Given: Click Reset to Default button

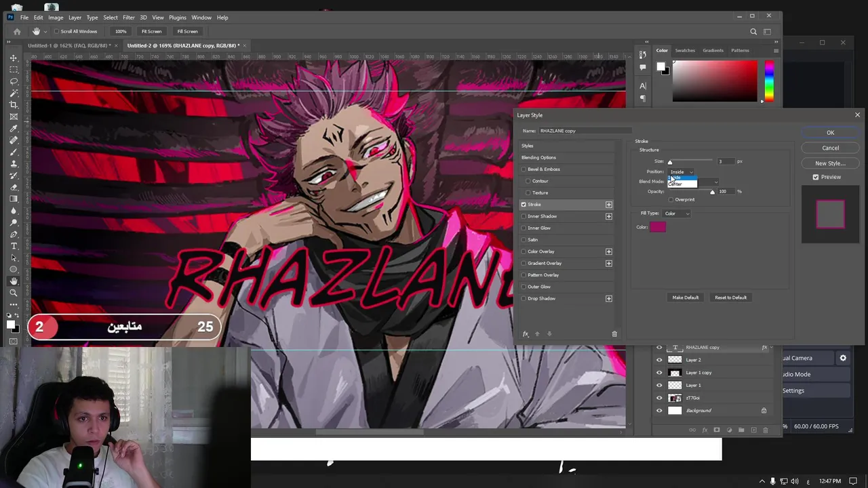Looking at the screenshot, I should 730,298.
